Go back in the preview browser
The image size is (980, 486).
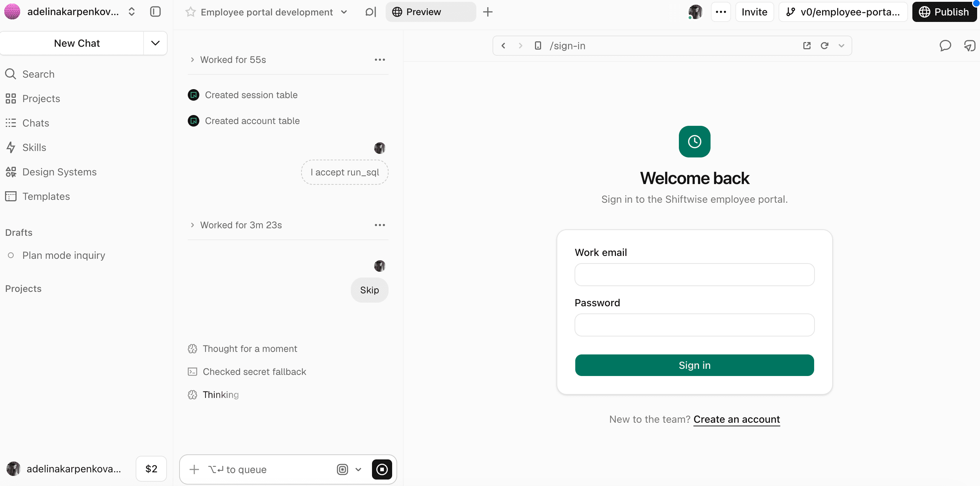pyautogui.click(x=503, y=46)
